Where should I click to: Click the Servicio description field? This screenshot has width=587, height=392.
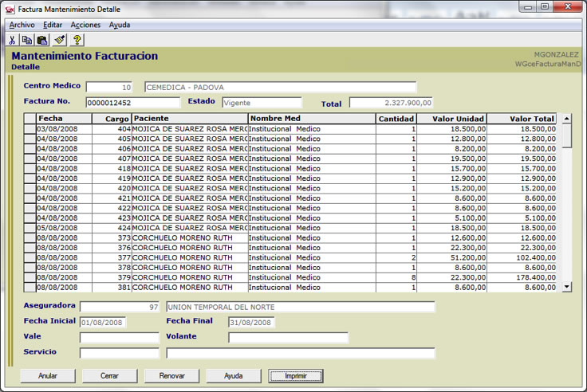point(301,353)
